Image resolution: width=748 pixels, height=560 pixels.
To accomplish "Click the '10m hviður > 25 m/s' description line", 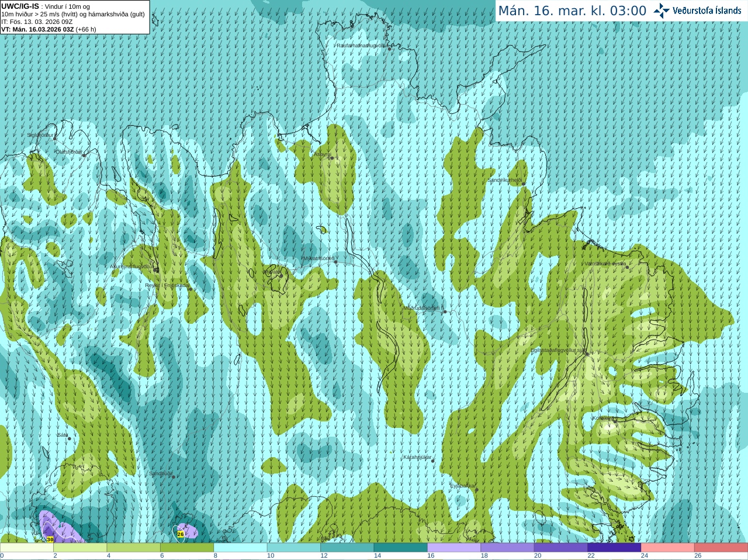I will (73, 14).
